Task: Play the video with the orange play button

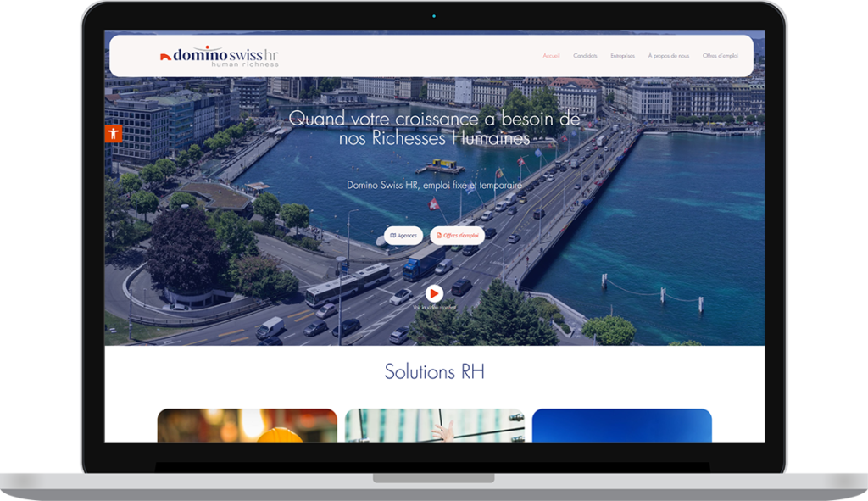Action: pos(434,293)
